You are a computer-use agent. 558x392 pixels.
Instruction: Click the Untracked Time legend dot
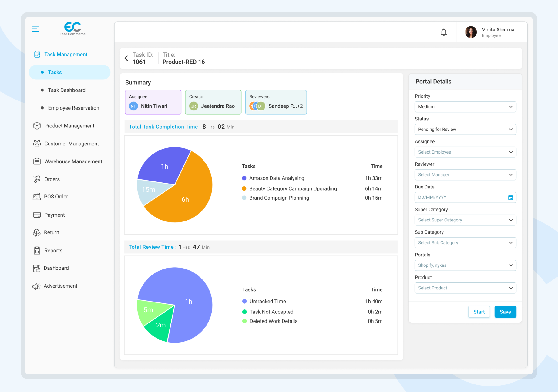point(244,301)
